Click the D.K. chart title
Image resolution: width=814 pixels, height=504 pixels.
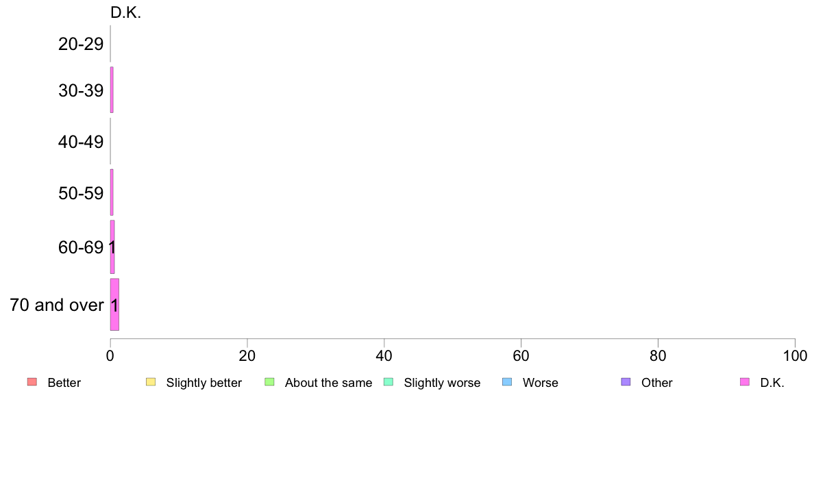tap(125, 12)
